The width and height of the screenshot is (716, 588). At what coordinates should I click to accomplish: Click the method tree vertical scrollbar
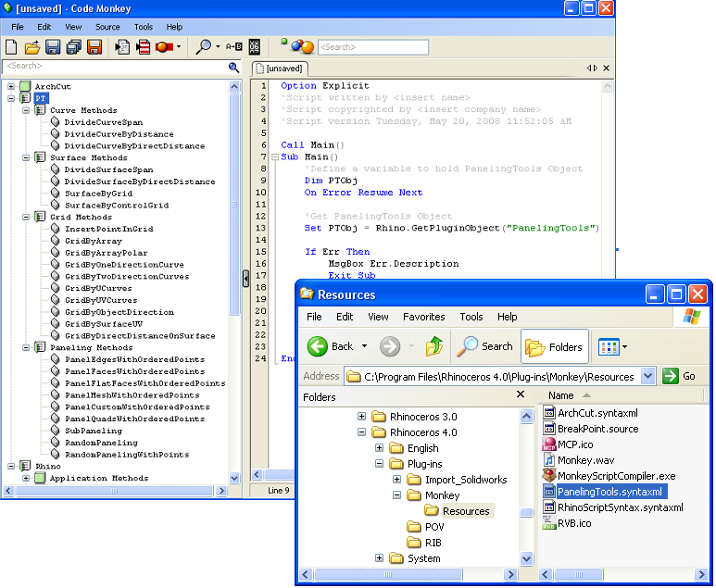[234, 204]
